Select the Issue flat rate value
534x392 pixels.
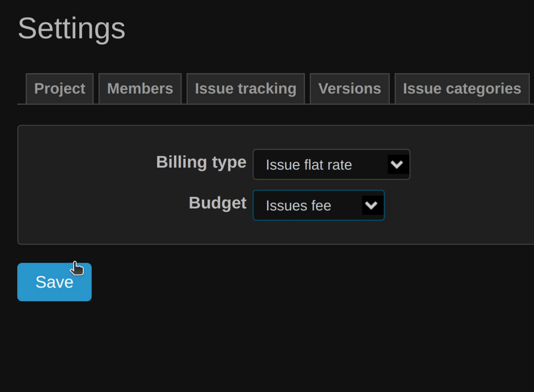(x=308, y=165)
